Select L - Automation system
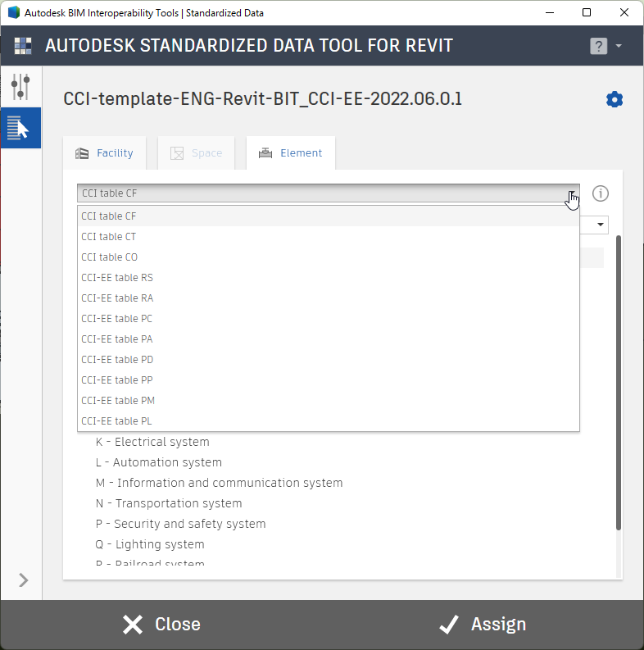The image size is (644, 650). click(x=159, y=462)
